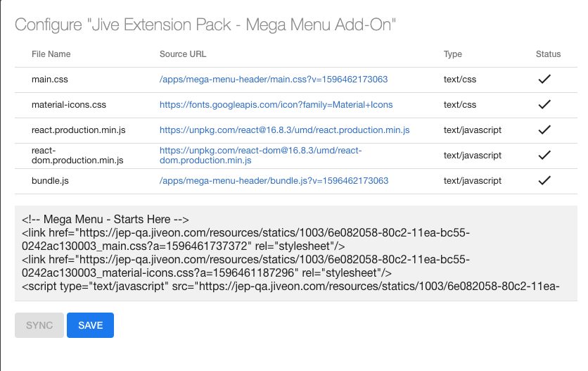Click text/javascript type in bundle.js row
The width and height of the screenshot is (588, 371).
(x=473, y=181)
